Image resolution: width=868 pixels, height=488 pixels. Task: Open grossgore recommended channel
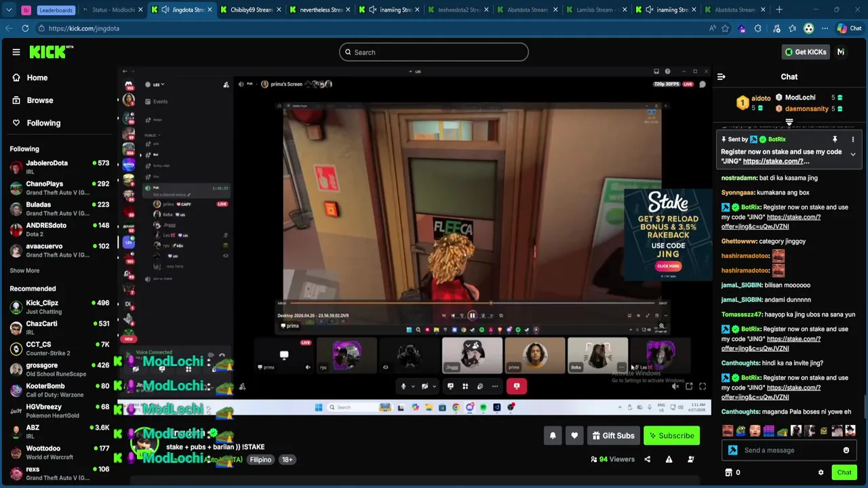60,369
